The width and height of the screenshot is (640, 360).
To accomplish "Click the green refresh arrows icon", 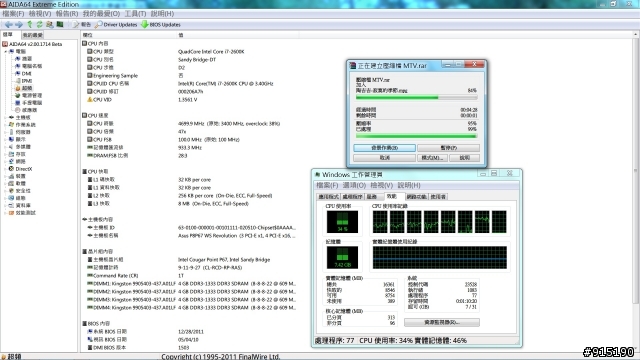I will point(40,24).
